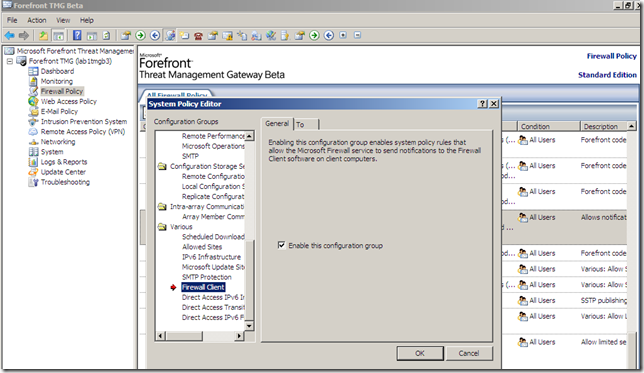Screen dimensions: 644x373
Task: Click the Configuration Groups scroll left arrow
Action: click(161, 336)
